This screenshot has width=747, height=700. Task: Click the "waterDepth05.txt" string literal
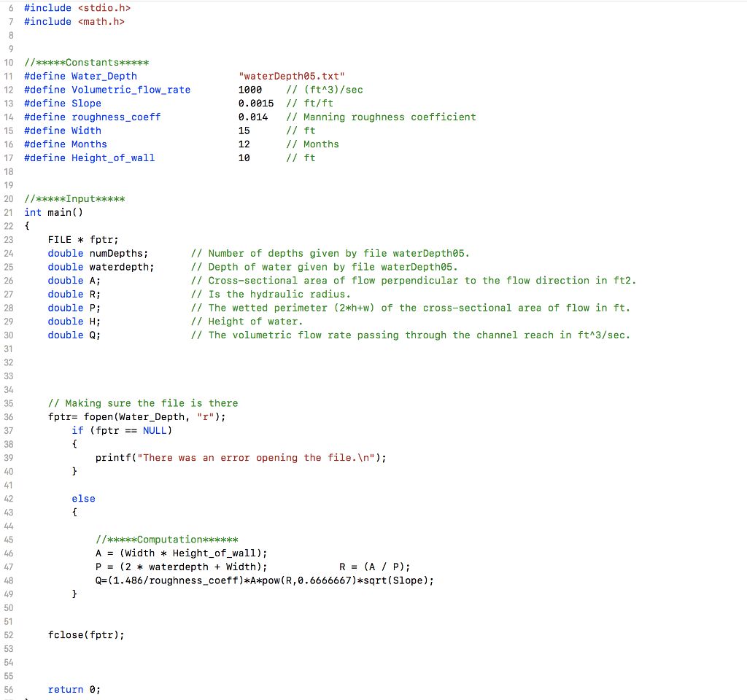[x=292, y=76]
